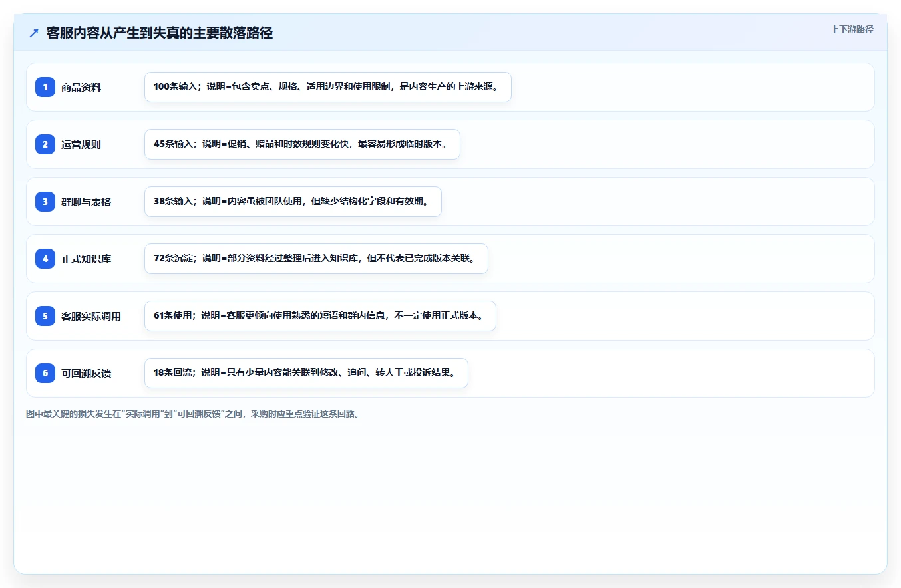This screenshot has height=588, width=901.
Task: Select the step 6 number badge
Action: click(x=45, y=373)
